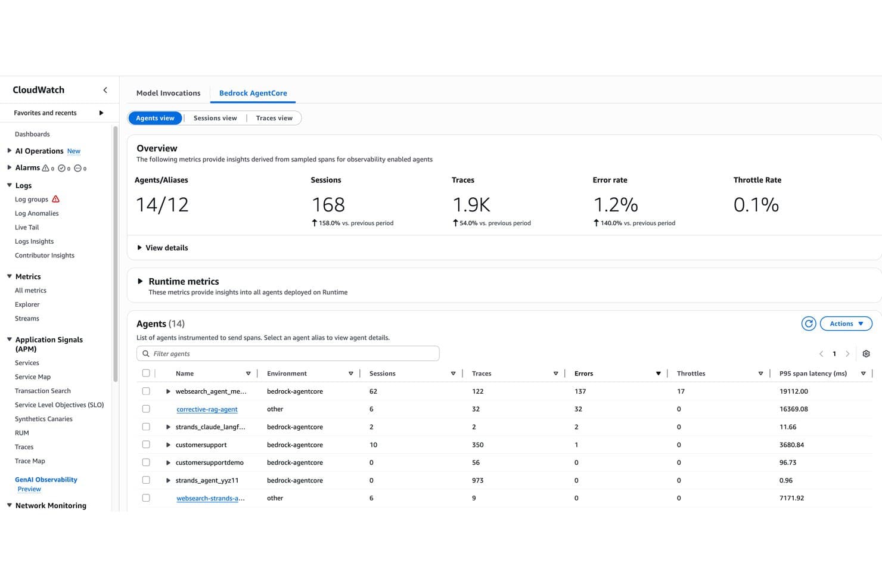Screen dimensions: 882x588
Task: Sort agents by the Name column arrow
Action: click(x=249, y=374)
